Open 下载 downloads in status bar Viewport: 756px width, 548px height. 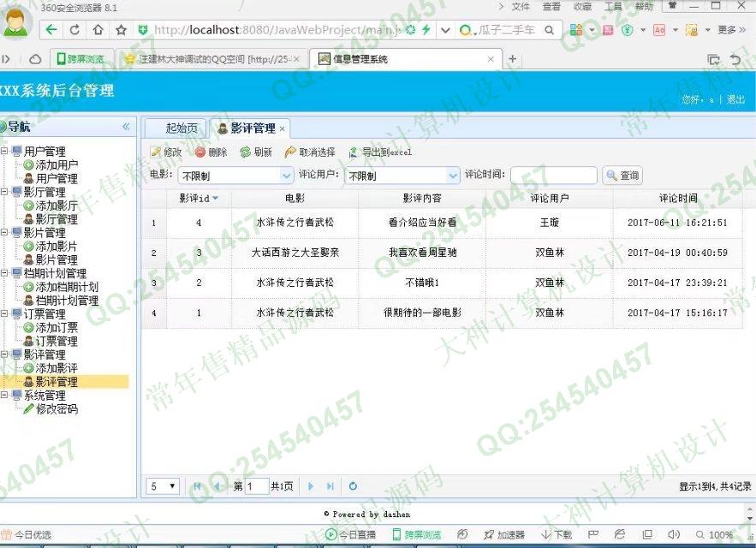coord(557,534)
